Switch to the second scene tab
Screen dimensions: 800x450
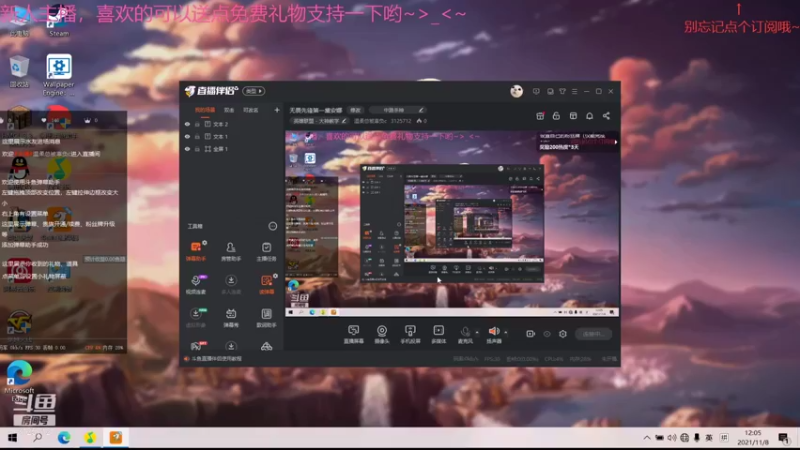coord(229,110)
